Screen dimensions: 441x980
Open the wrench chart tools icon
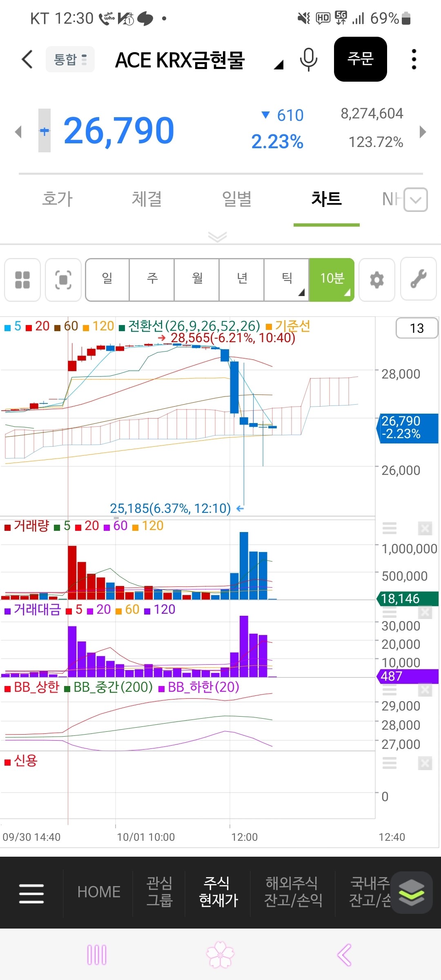[x=419, y=279]
